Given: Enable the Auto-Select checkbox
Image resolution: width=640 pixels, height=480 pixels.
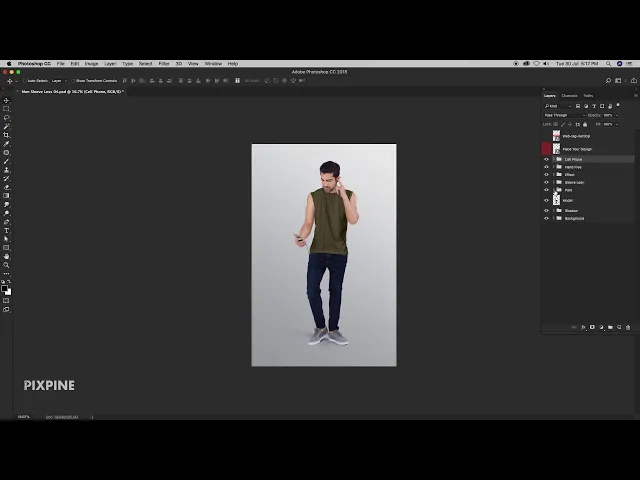Looking at the screenshot, I should click(24, 80).
